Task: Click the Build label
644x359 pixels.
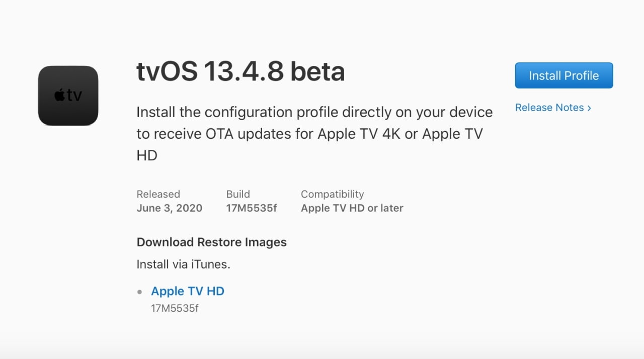Action: click(238, 194)
